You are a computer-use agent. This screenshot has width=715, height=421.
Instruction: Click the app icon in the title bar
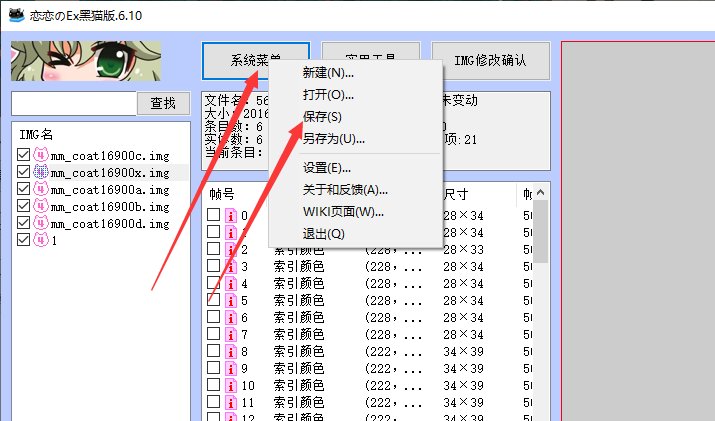coord(14,12)
